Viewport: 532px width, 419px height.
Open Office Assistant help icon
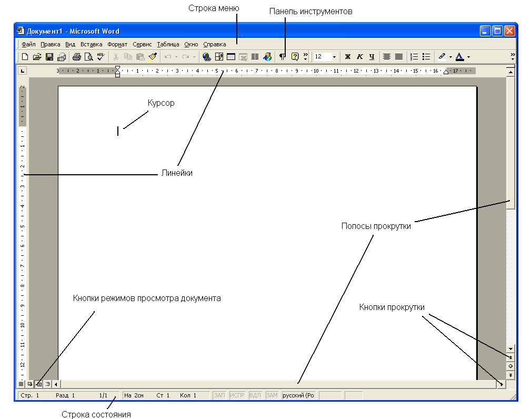tap(295, 57)
